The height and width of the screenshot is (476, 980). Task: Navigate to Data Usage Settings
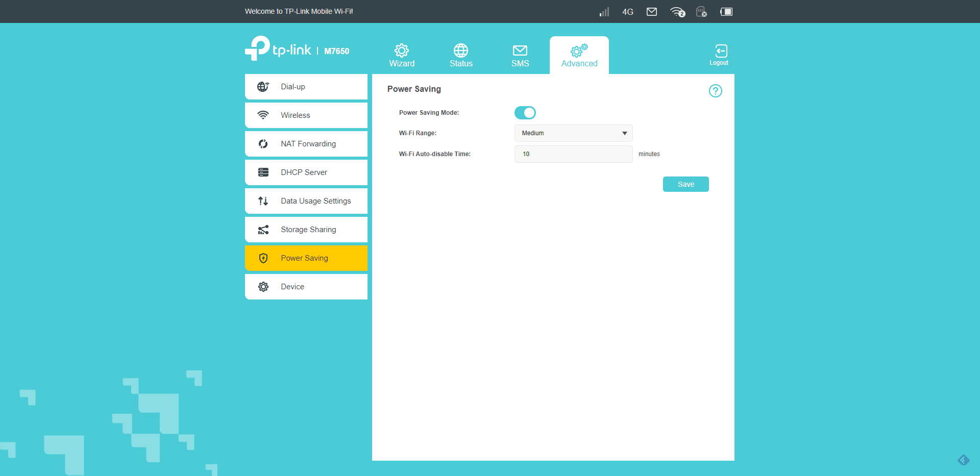pos(306,201)
